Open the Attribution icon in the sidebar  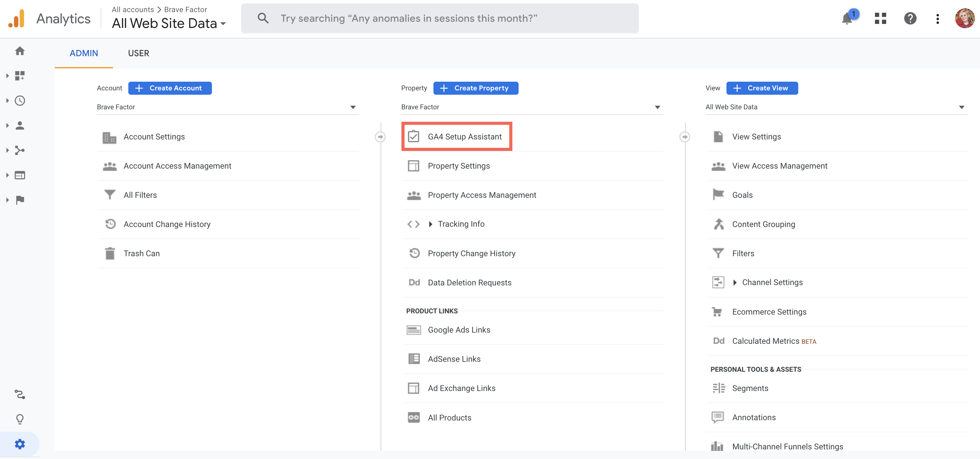20,394
